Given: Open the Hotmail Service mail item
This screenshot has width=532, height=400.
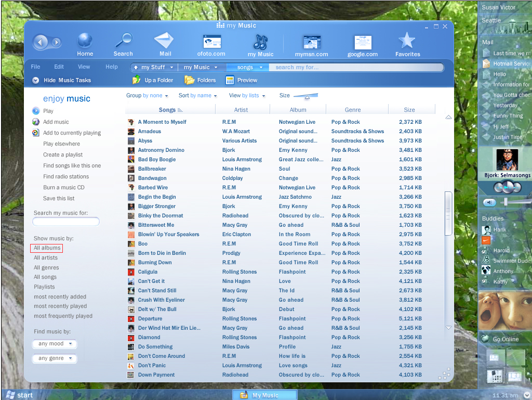Looking at the screenshot, I should pyautogui.click(x=507, y=63).
